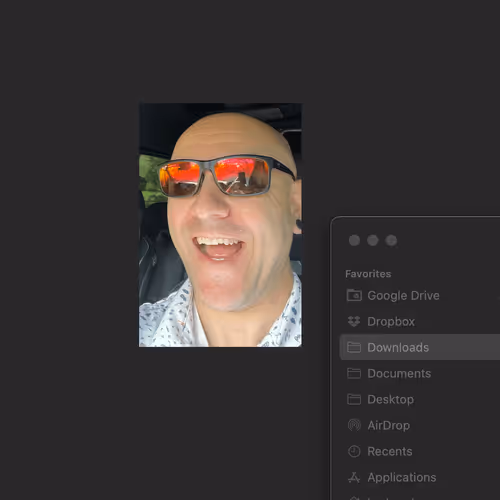Zoom the Finder window

click(x=391, y=240)
